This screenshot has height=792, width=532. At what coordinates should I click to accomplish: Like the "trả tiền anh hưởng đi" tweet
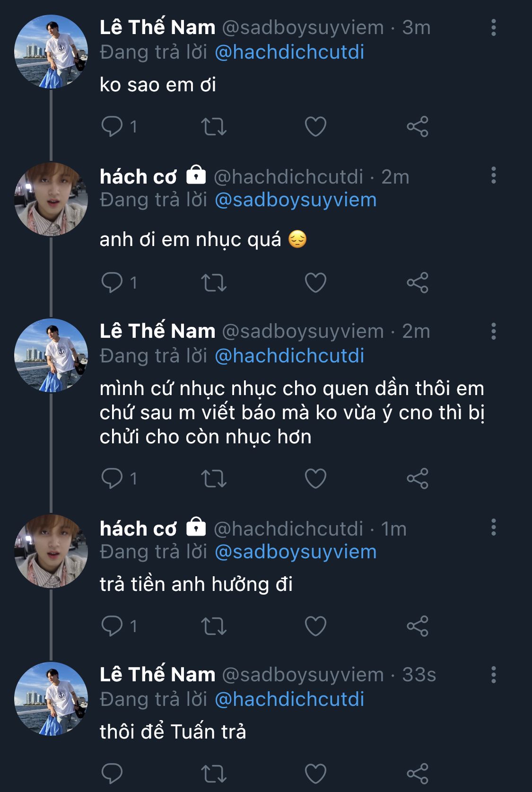(x=315, y=626)
